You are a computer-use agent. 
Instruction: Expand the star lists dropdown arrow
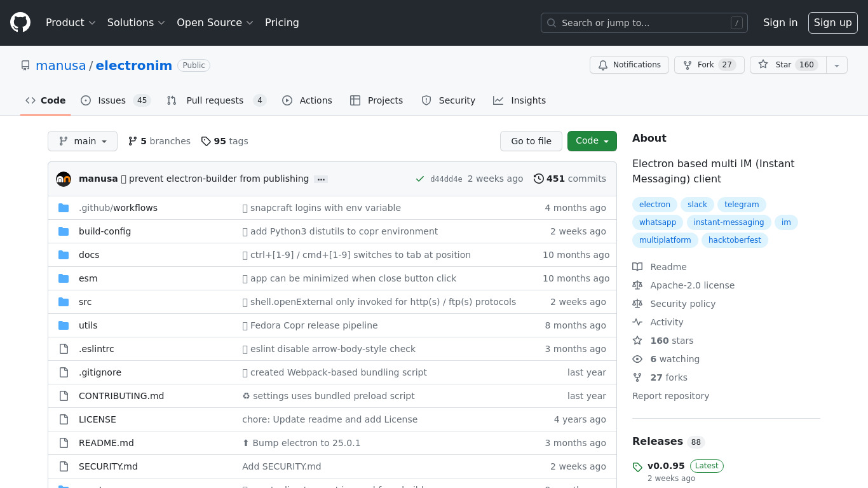tap(837, 65)
